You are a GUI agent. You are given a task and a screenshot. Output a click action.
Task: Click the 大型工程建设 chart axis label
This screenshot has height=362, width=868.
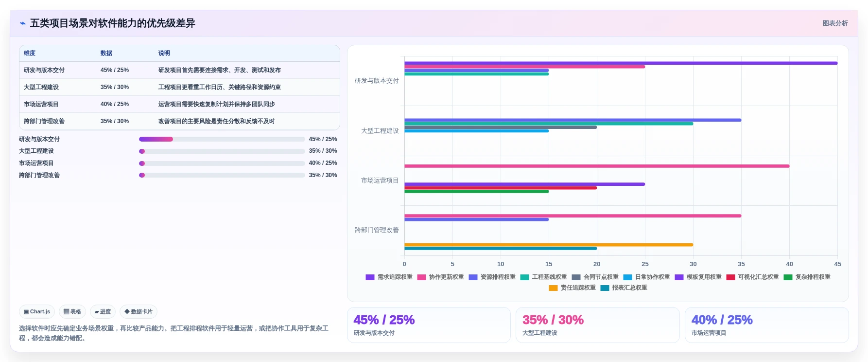tap(380, 131)
